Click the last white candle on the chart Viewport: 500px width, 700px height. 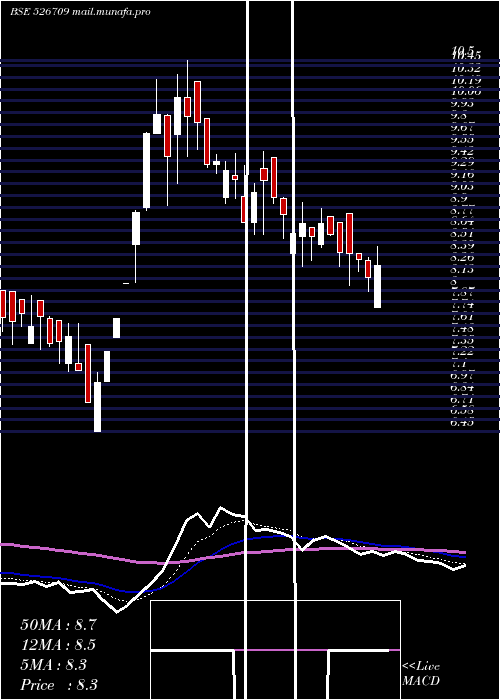pyautogui.click(x=377, y=286)
